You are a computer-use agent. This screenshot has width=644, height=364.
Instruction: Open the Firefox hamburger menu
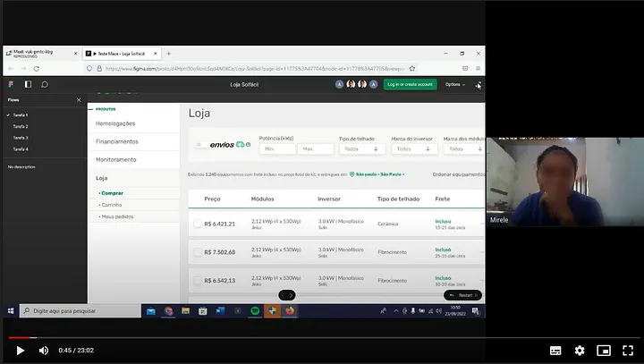tap(478, 69)
